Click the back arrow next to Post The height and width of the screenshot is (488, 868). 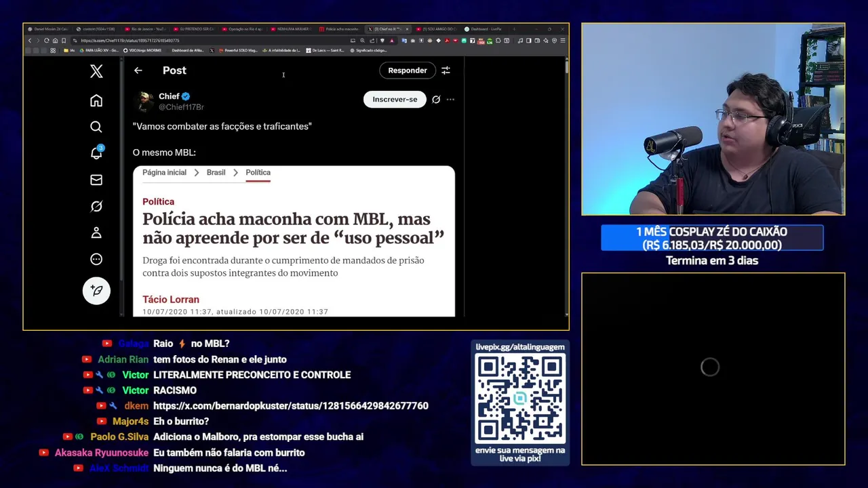(138, 70)
